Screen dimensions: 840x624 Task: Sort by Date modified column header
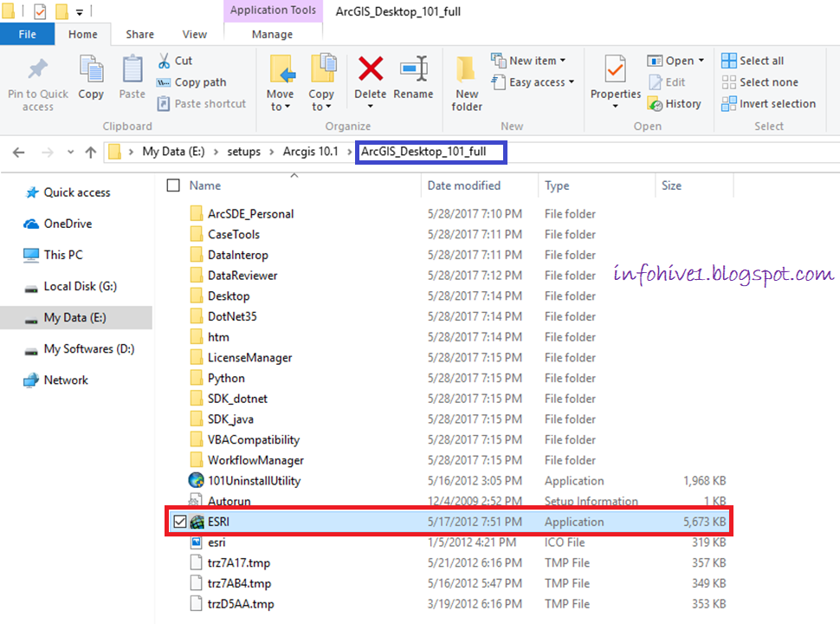464,185
